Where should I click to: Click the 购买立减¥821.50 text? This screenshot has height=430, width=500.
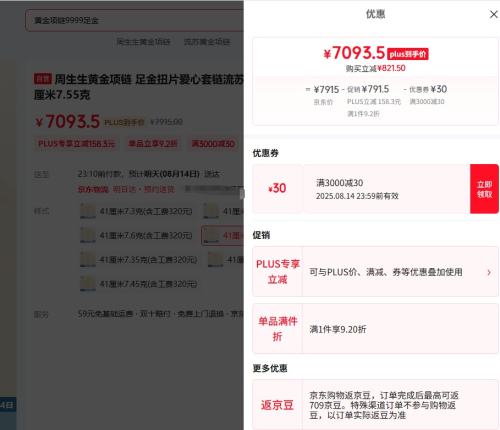pos(375,68)
